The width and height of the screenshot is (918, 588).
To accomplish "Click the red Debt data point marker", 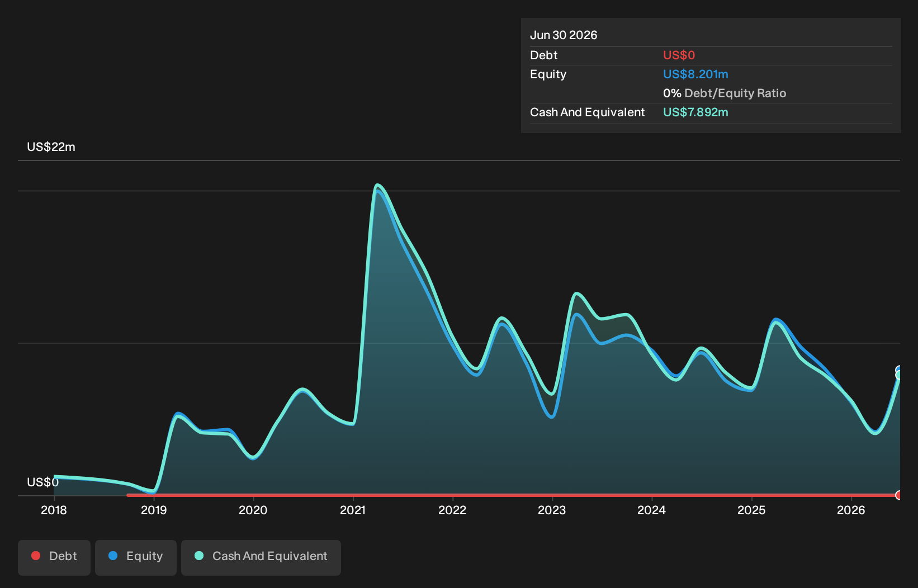I will click(899, 495).
